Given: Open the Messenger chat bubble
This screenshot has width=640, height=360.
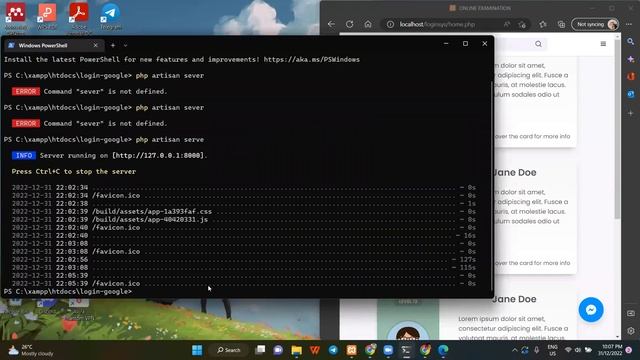Looking at the screenshot, I should tap(591, 310).
